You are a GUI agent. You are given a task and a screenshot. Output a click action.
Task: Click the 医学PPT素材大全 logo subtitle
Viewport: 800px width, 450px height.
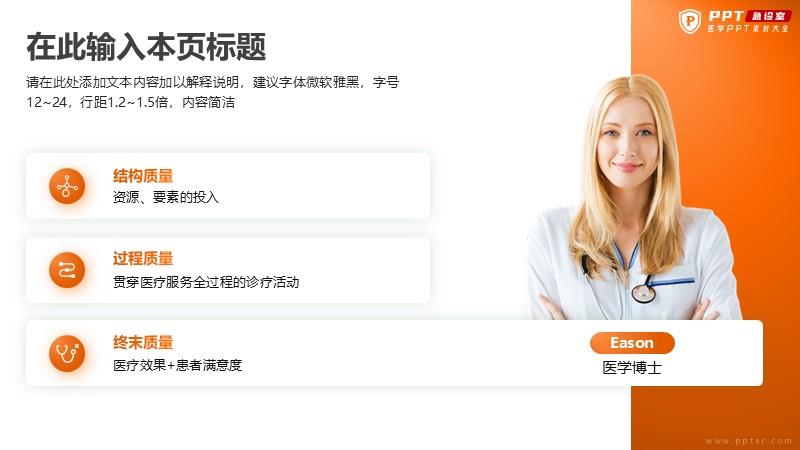[748, 29]
